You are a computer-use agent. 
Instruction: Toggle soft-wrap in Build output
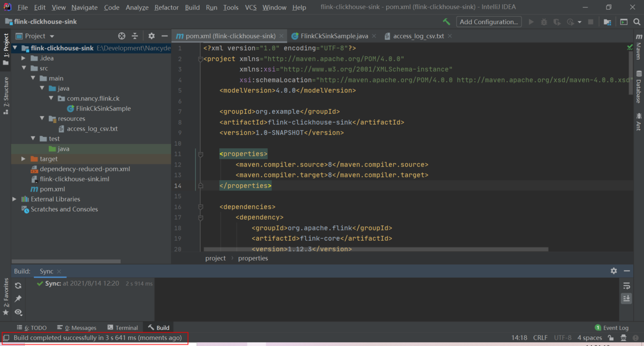tap(626, 286)
